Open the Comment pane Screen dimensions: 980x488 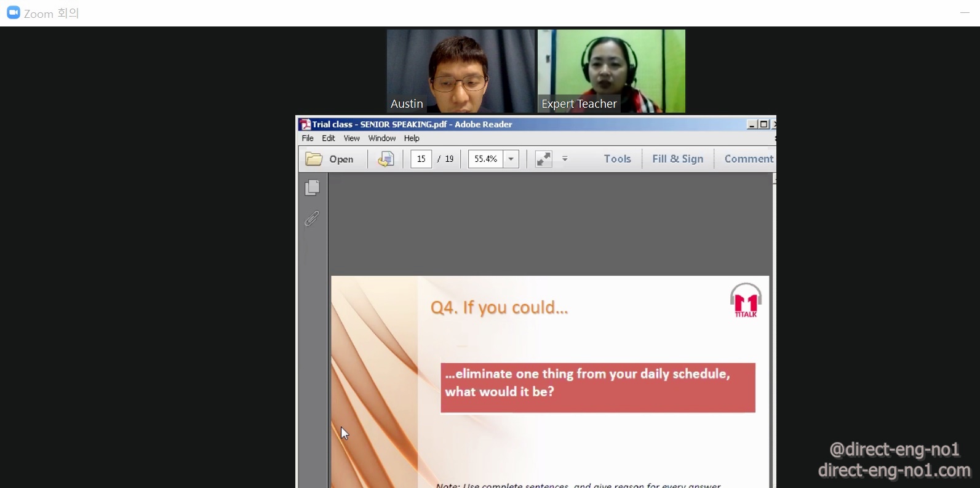[x=749, y=159]
